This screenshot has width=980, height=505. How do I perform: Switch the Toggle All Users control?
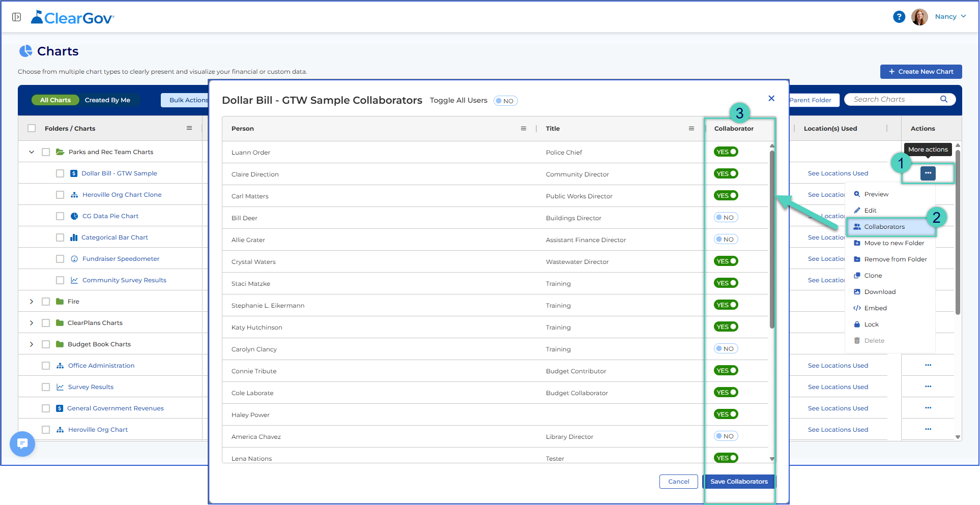pyautogui.click(x=506, y=101)
